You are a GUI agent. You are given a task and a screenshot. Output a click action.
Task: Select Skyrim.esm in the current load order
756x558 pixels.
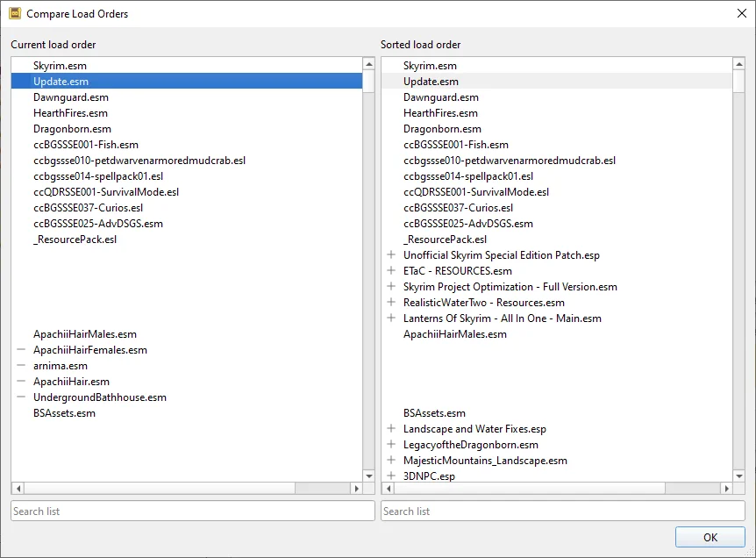187,65
